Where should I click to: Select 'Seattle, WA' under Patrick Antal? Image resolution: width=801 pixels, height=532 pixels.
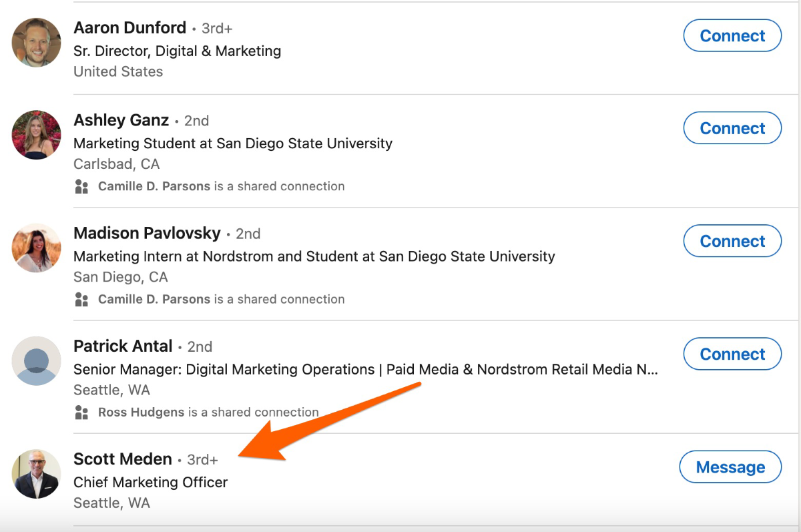111,390
